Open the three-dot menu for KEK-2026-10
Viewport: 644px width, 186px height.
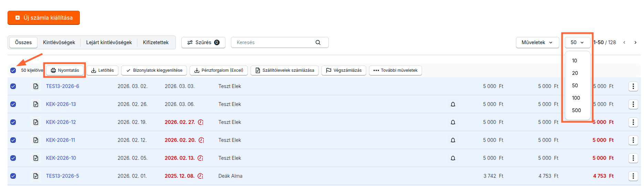coord(633,158)
